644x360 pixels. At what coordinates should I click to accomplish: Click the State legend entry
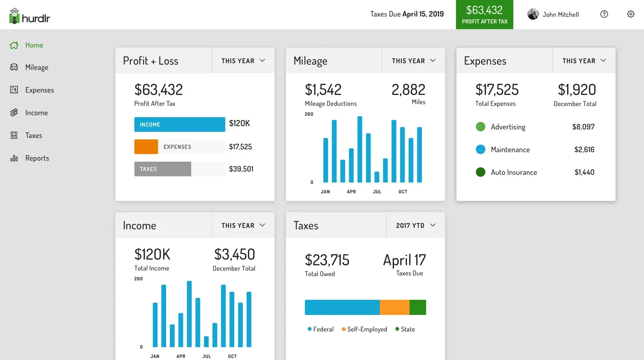[405, 329]
